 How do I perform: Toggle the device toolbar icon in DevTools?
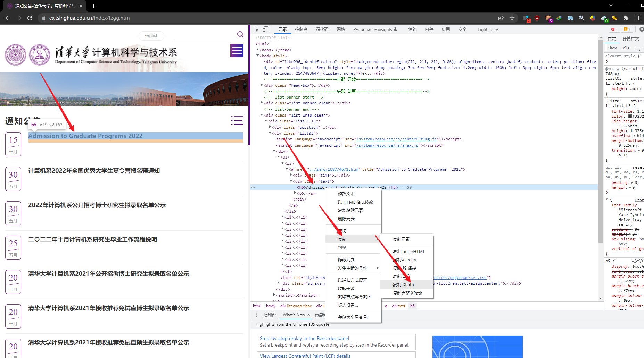pos(265,29)
